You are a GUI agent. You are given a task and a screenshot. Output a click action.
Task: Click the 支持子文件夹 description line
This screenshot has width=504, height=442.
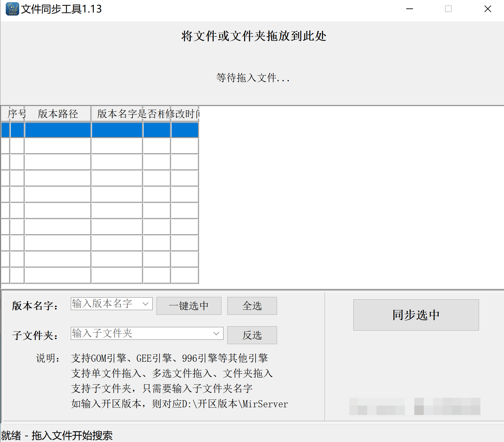point(162,388)
